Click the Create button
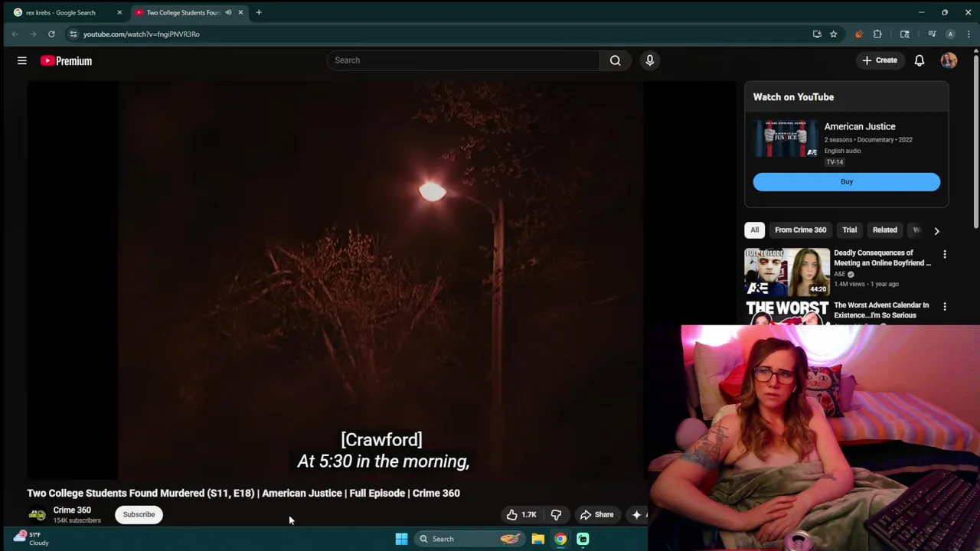980x551 pixels. coord(879,60)
